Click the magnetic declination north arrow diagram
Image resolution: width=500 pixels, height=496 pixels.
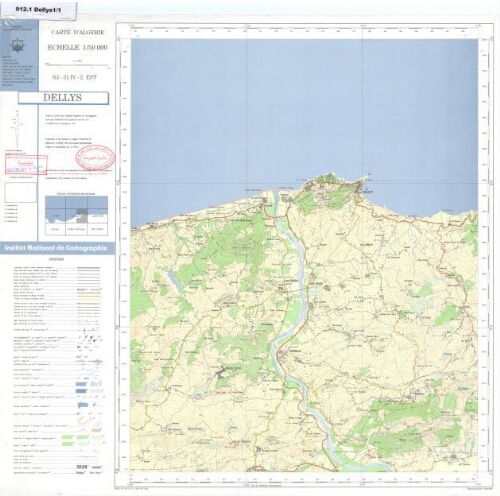click(x=17, y=129)
